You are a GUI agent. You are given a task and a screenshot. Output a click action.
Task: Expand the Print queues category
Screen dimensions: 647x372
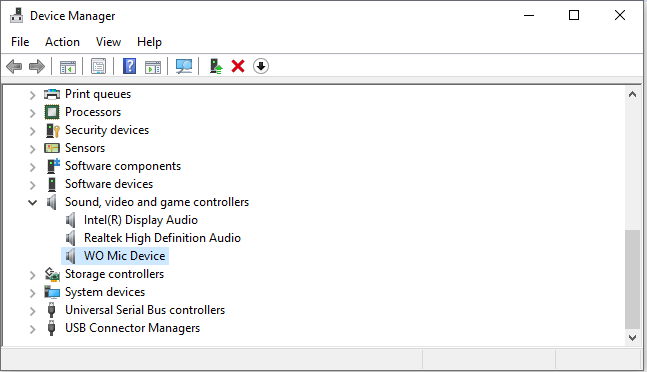coord(33,95)
